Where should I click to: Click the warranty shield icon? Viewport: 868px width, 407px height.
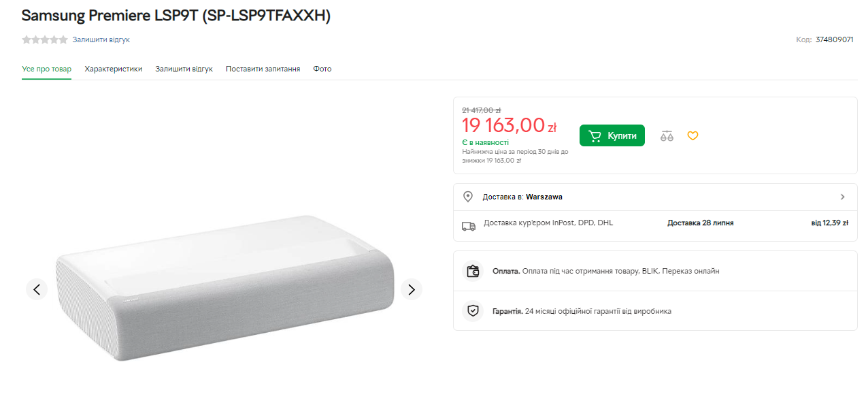(473, 311)
